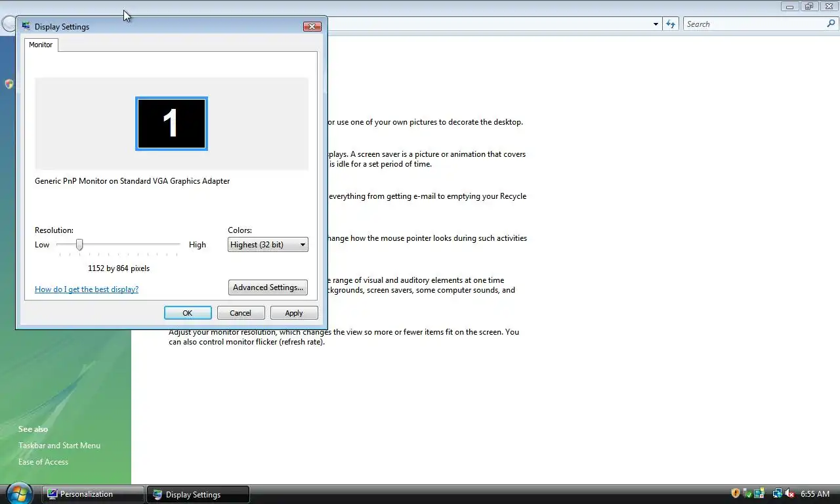Open the Windows Start orb
The width and height of the screenshot is (840, 504).
[19, 493]
